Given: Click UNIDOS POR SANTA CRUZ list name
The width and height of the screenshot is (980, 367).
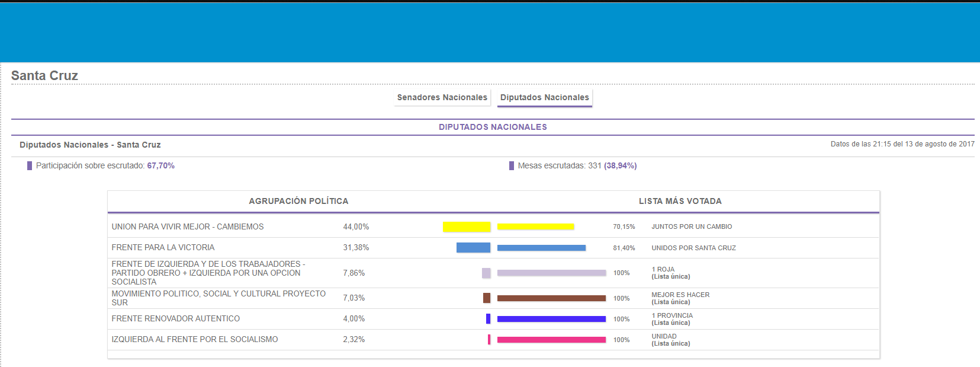Looking at the screenshot, I should coord(694,248).
